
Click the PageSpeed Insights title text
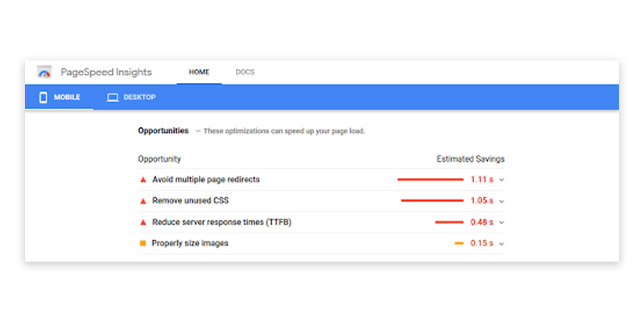point(105,72)
